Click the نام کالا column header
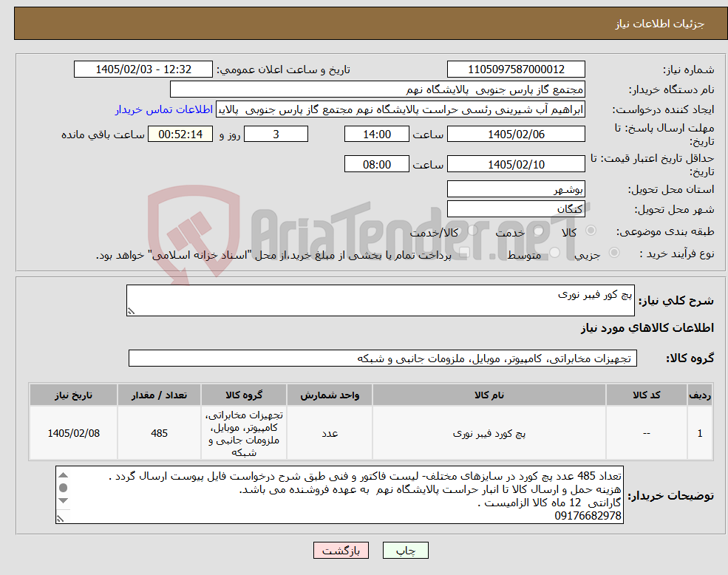Screen dimensions: 728x575 (x=489, y=395)
